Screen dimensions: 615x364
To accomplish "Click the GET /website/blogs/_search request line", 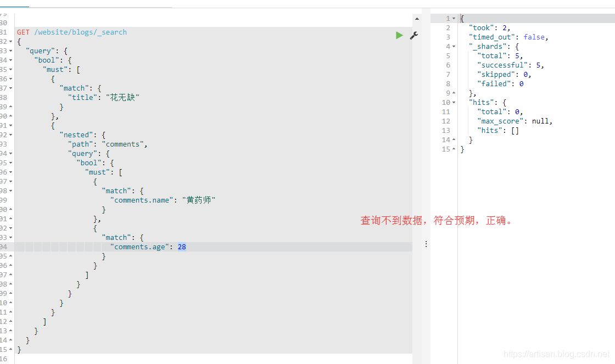I will tap(71, 32).
